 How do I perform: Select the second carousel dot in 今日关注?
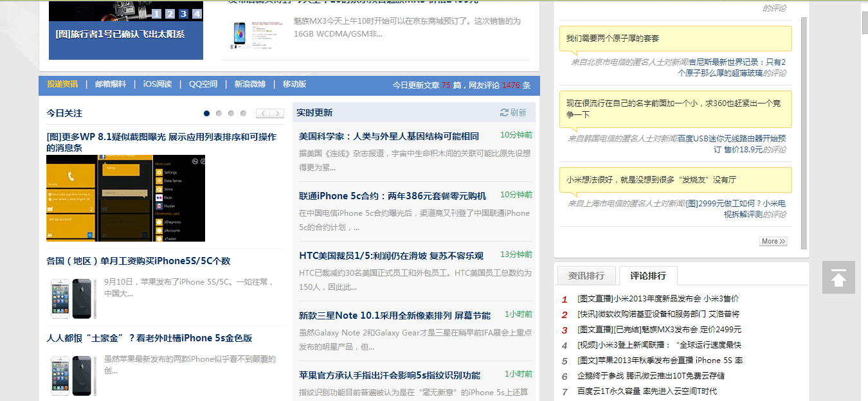pos(219,113)
